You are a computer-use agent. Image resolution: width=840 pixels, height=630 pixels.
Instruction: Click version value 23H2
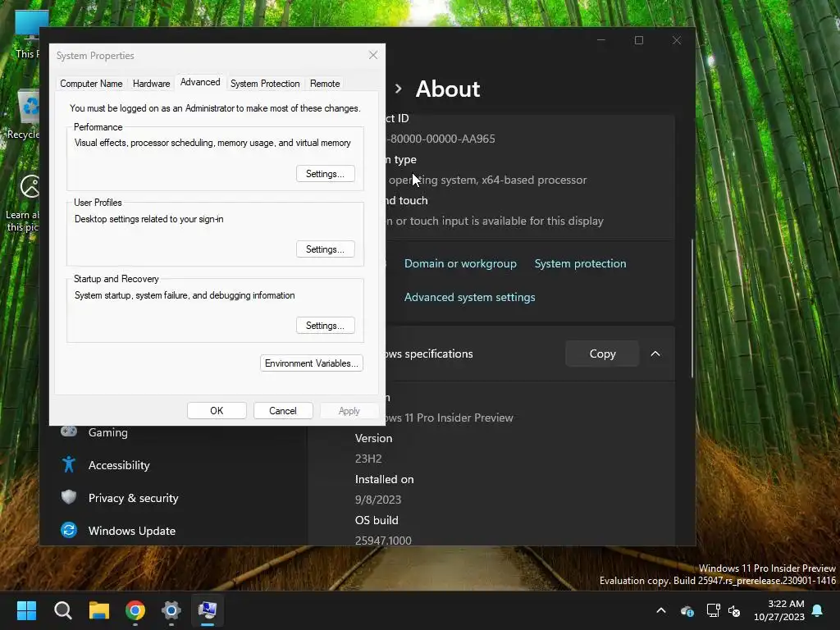pyautogui.click(x=368, y=459)
